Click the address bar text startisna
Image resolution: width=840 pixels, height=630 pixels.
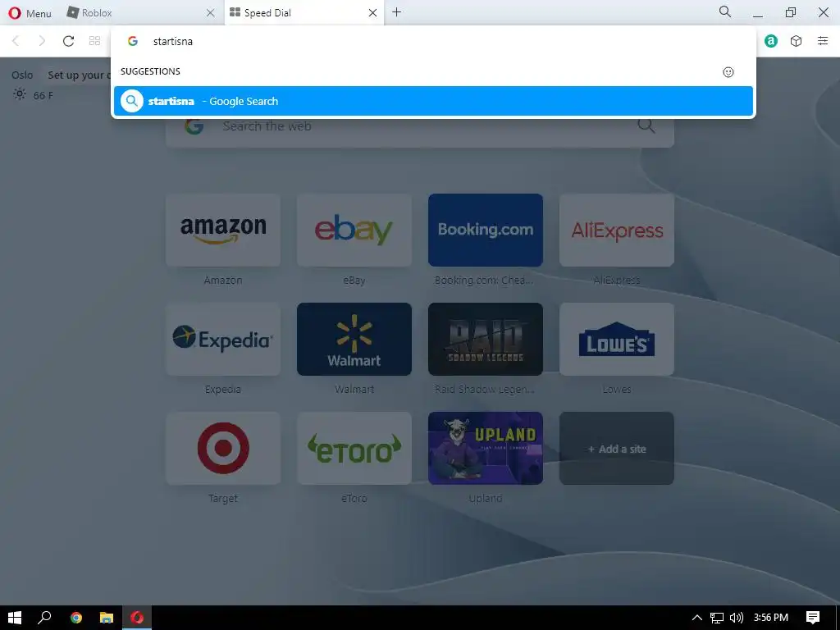172,41
